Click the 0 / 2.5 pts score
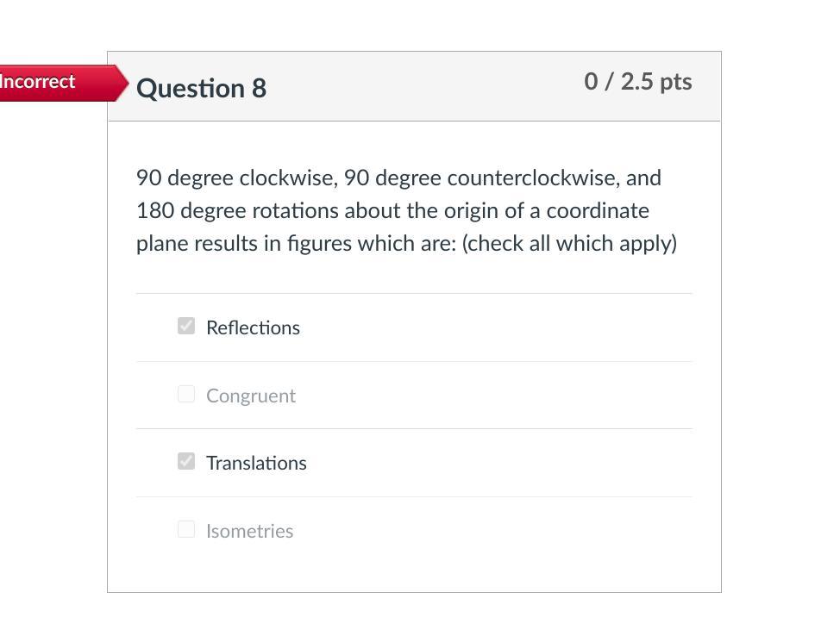 [637, 81]
